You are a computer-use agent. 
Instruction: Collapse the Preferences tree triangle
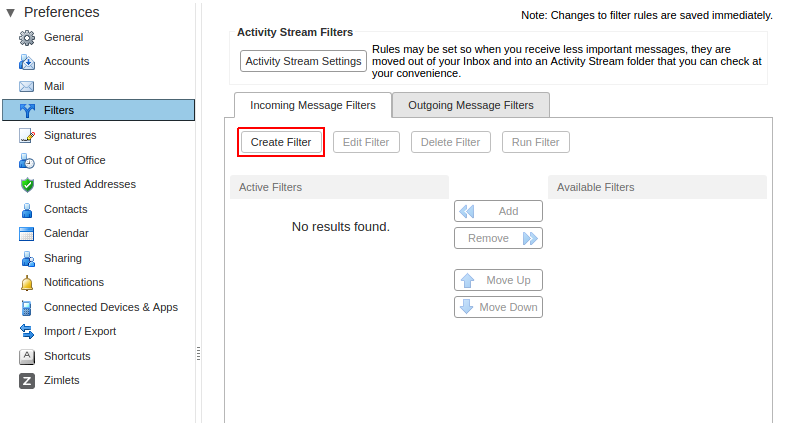[x=11, y=13]
